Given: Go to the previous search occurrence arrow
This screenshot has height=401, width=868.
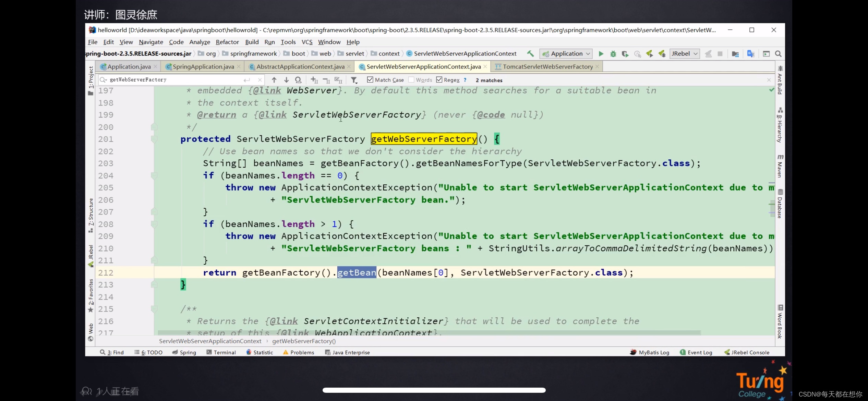Looking at the screenshot, I should [274, 80].
